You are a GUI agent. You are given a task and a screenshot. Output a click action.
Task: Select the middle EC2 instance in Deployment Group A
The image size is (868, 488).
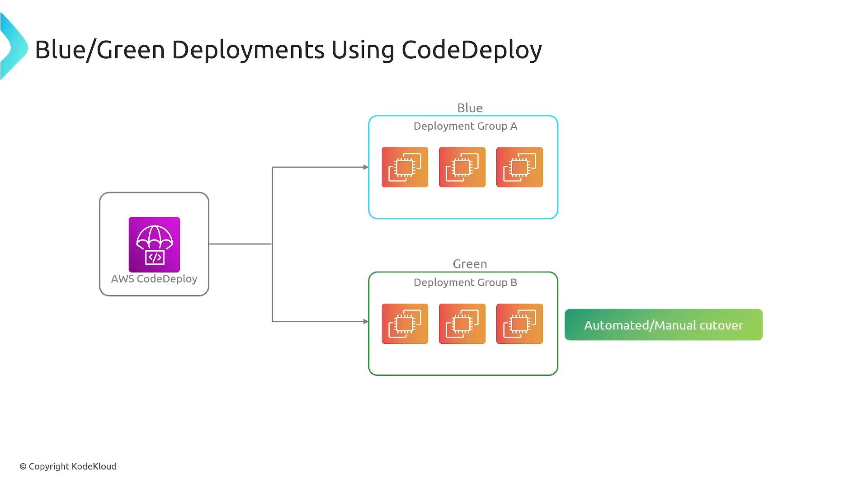[x=462, y=167]
